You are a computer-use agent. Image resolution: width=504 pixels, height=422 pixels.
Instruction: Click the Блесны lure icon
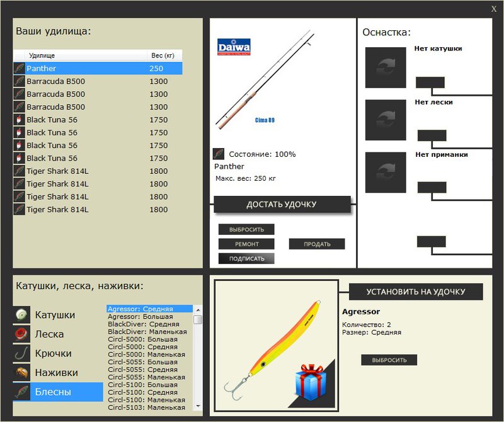(21, 392)
